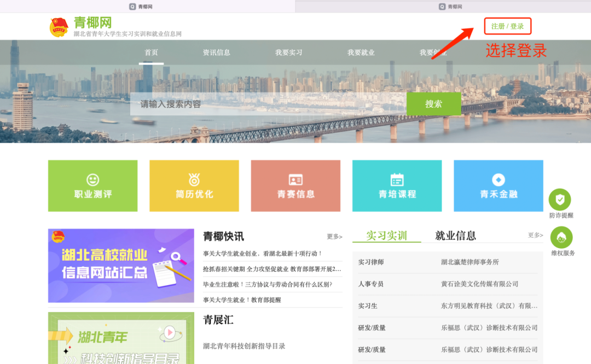Go to 我要就业 navigation item

click(x=361, y=52)
